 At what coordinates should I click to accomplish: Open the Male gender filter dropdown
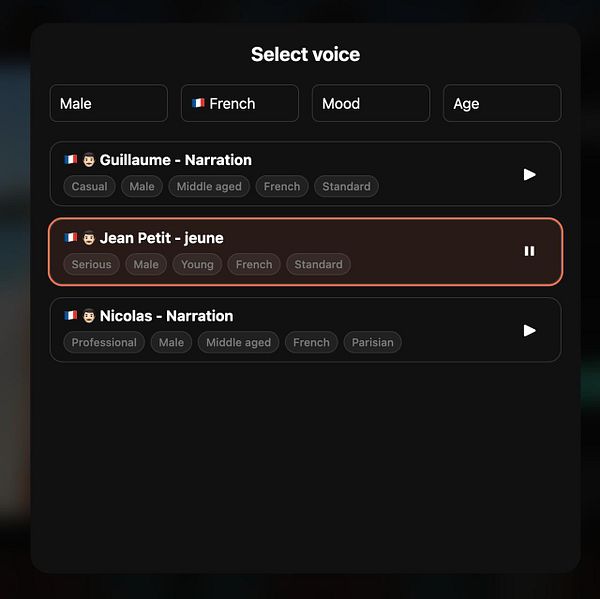pyautogui.click(x=109, y=103)
